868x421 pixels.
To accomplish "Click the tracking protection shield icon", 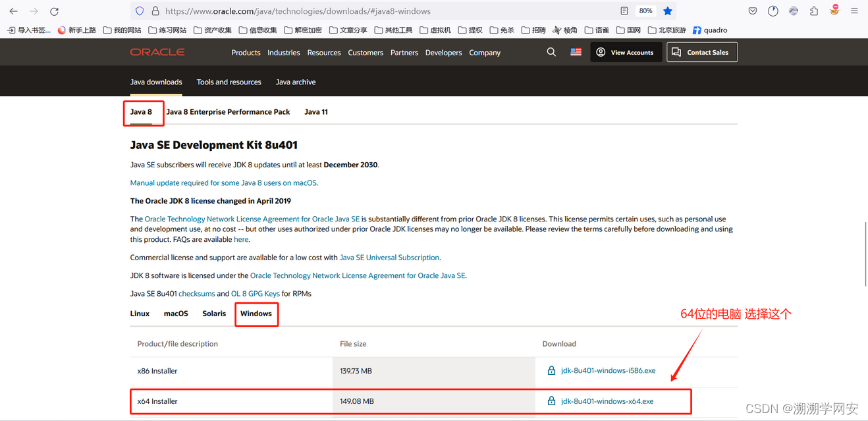I will (x=140, y=11).
